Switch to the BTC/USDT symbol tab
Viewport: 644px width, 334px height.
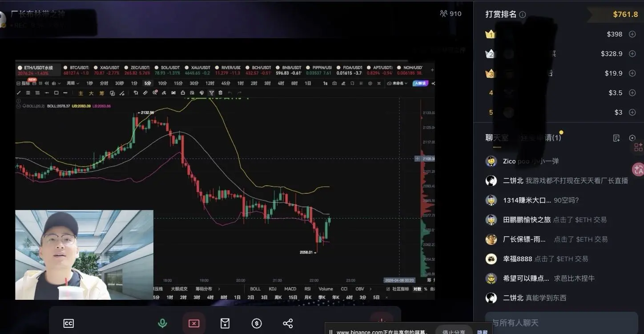point(76,70)
